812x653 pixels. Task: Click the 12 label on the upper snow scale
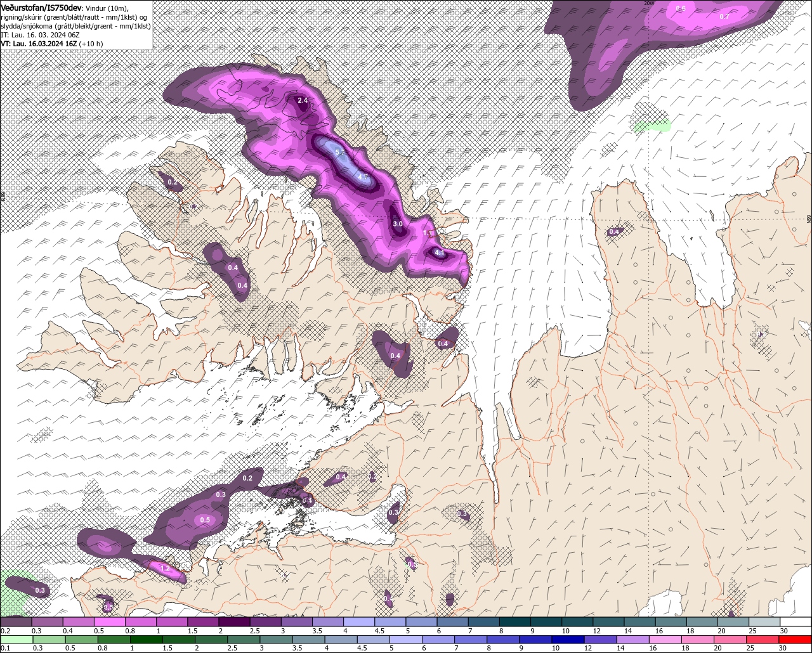tap(596, 631)
